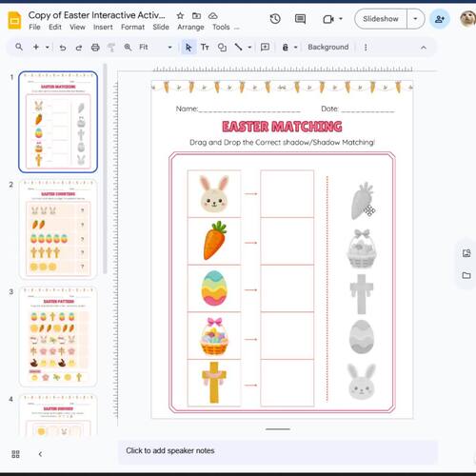
Task: Click the filmstrip vertical scrollbar
Action: [x=105, y=169]
